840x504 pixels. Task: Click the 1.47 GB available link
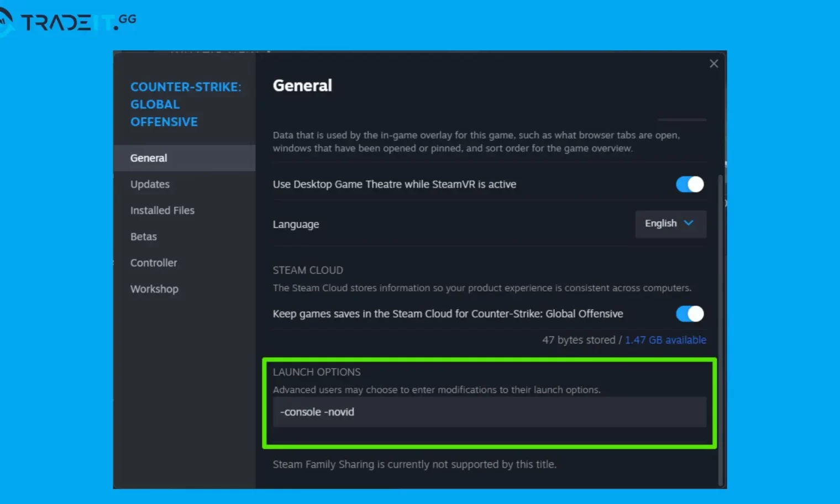[665, 340]
